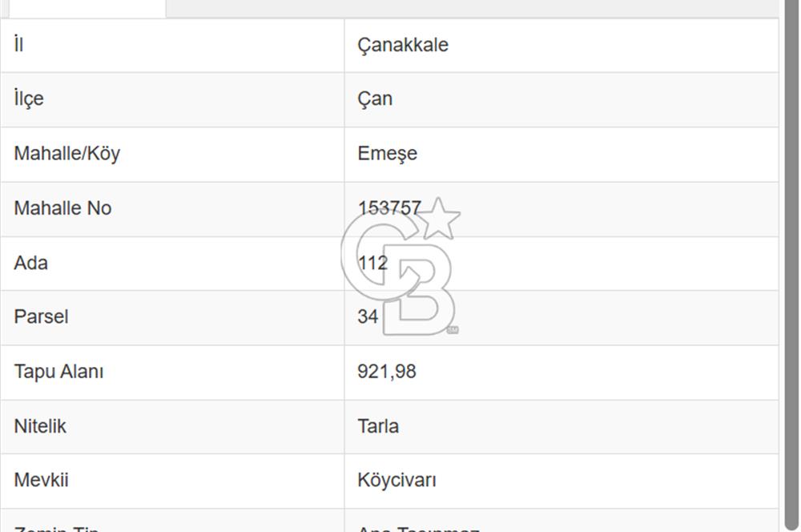
Task: Click the Mahalle/Köy row label
Action: pyautogui.click(x=66, y=154)
